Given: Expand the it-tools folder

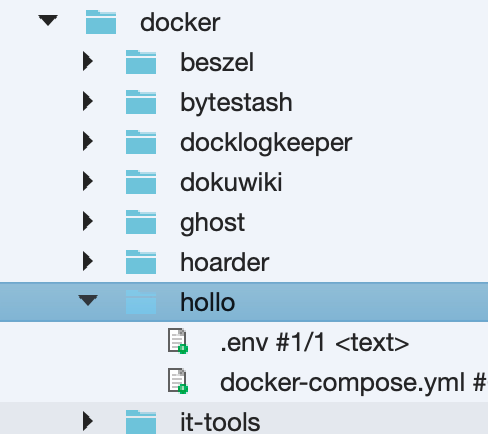Looking at the screenshot, I should 88,421.
